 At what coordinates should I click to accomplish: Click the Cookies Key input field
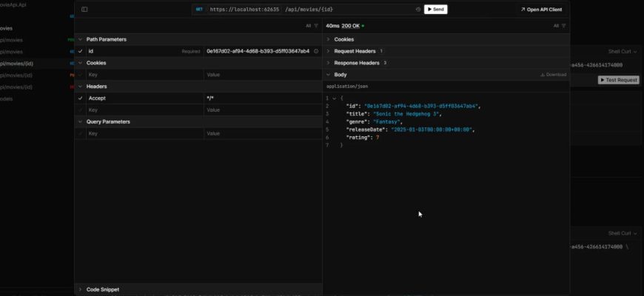pos(144,75)
